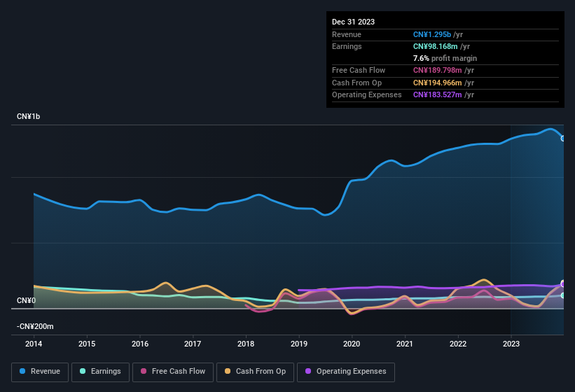Toggle the Revenue legend button
Viewport: 575px width, 392px height.
(x=40, y=372)
